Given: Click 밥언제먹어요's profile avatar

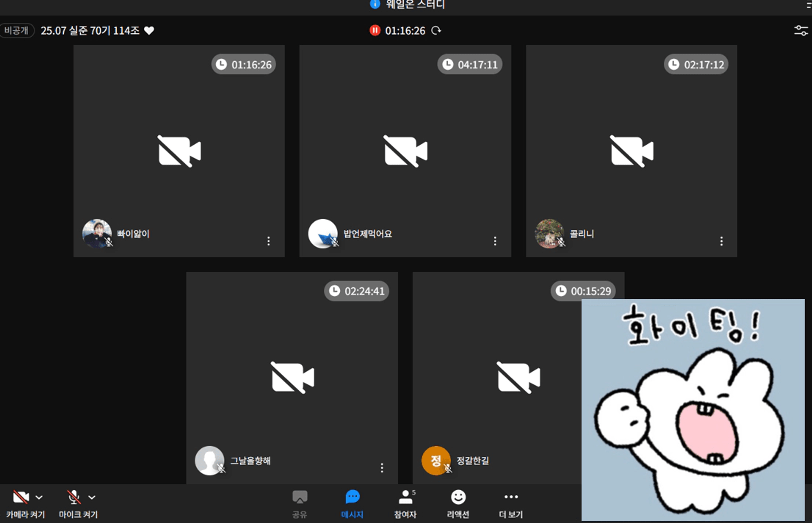Looking at the screenshot, I should click(x=323, y=234).
